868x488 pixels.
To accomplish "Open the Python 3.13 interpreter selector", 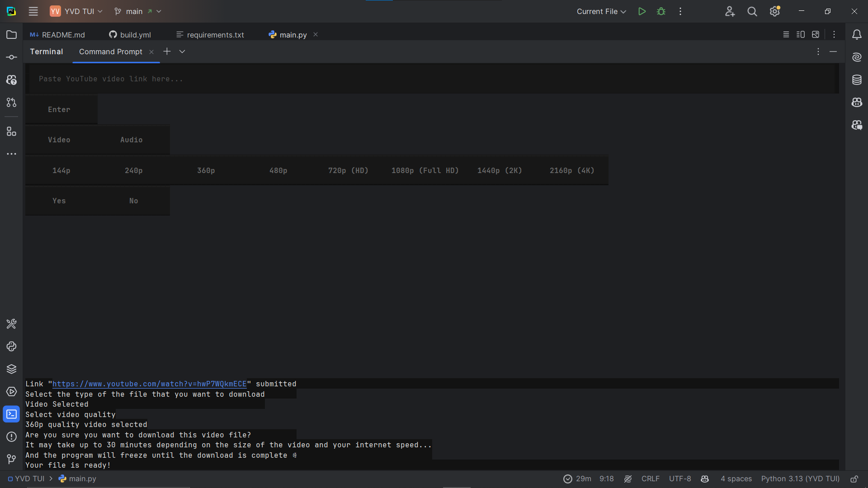I will click(x=800, y=479).
